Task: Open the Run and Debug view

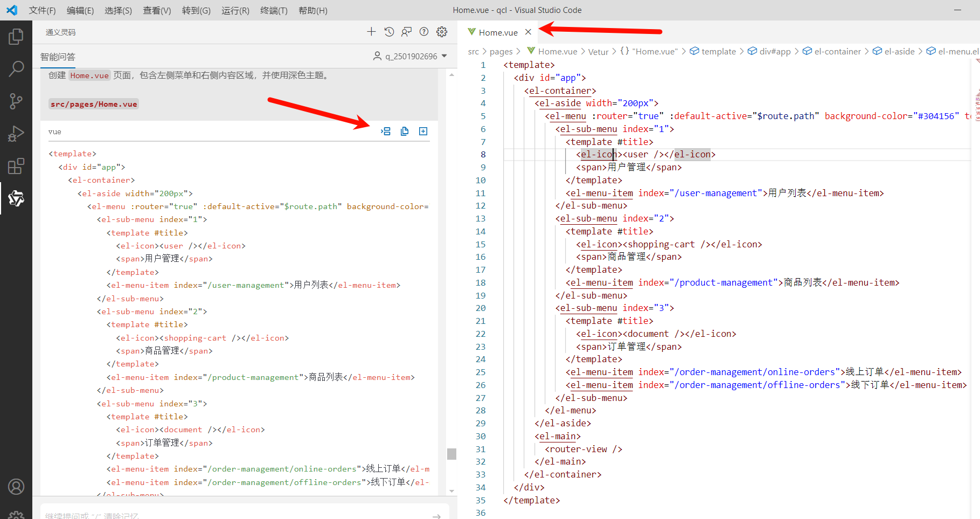Action: (16, 133)
